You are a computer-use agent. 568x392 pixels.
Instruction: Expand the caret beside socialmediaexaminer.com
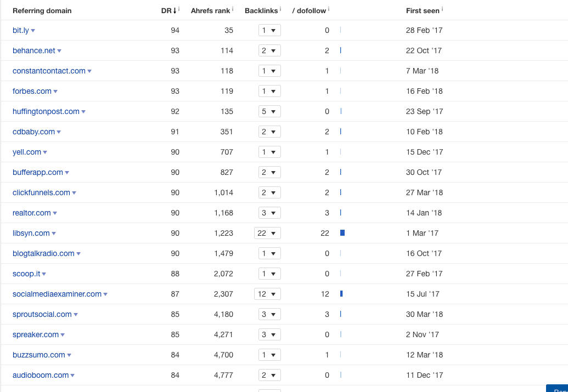[105, 294]
